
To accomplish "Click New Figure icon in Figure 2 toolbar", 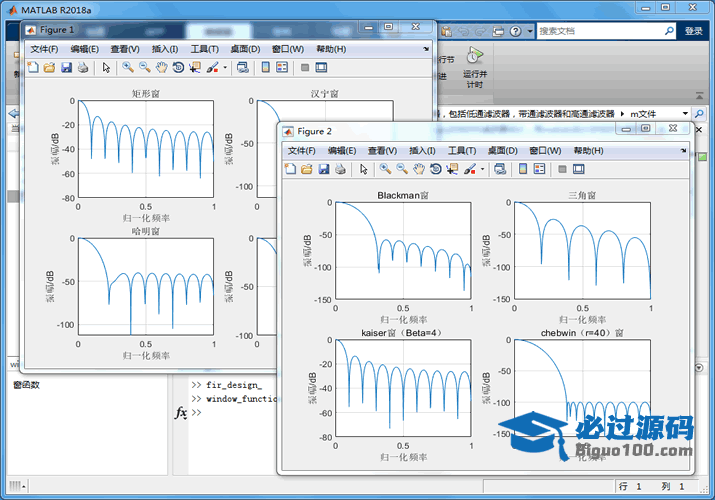I will pos(290,169).
